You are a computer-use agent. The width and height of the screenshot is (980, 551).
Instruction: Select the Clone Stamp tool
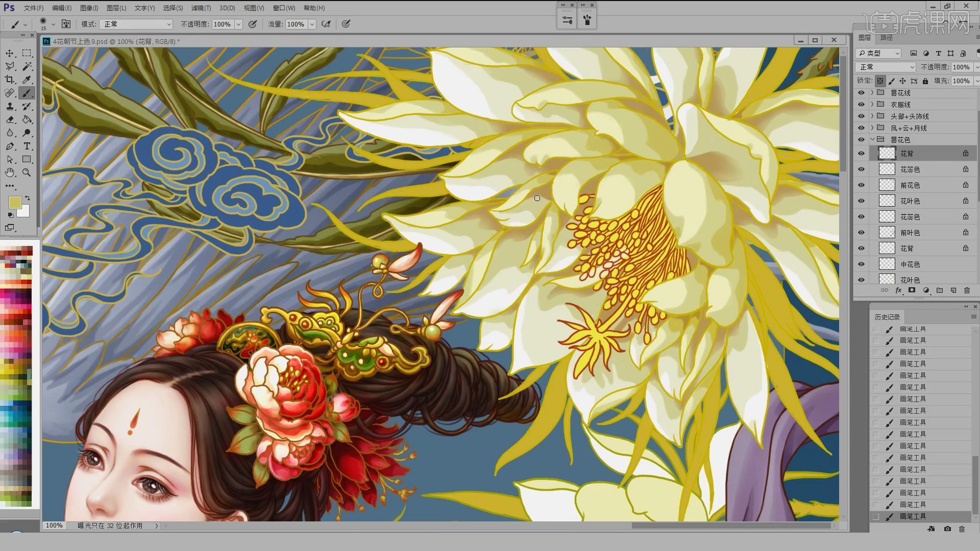click(x=10, y=106)
